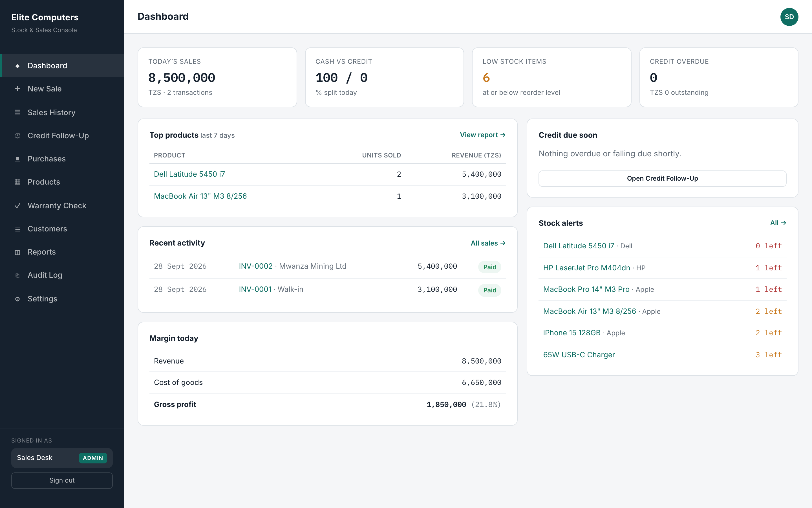812x508 pixels.
Task: Open MacBook Pro 14" M3 Pro alert
Action: (586, 289)
